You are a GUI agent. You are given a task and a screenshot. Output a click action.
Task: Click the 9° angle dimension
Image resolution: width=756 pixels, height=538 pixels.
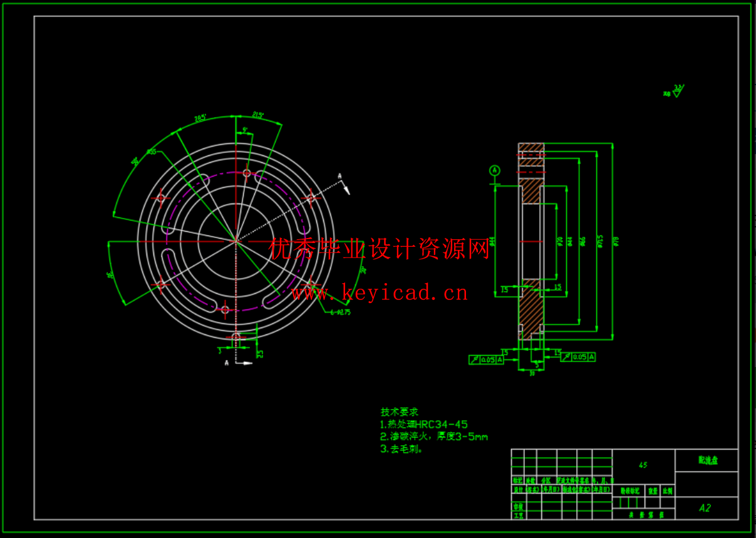(245, 130)
